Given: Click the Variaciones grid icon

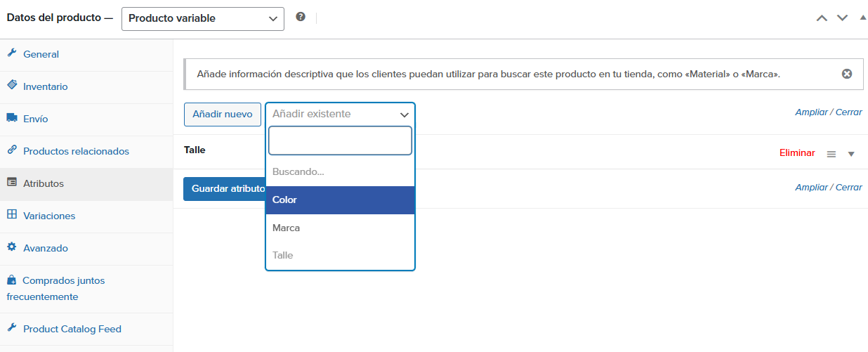Looking at the screenshot, I should 11,215.
